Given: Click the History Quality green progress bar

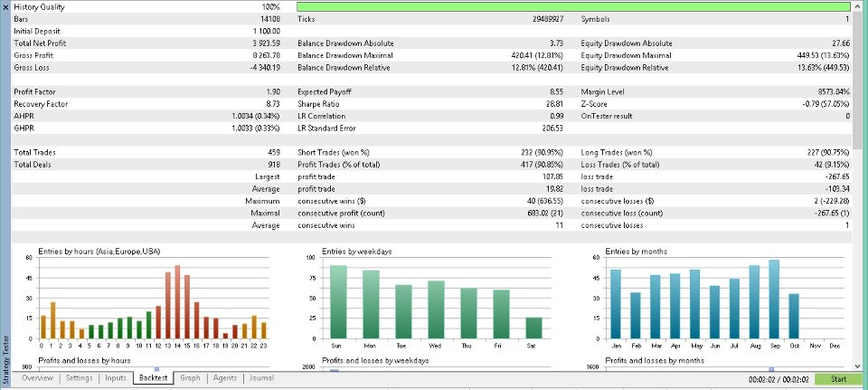Looking at the screenshot, I should point(573,7).
